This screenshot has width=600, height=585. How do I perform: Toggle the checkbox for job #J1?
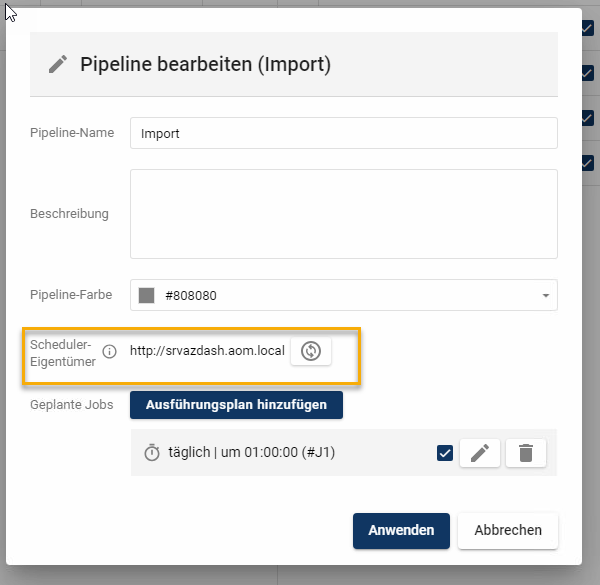[x=445, y=453]
